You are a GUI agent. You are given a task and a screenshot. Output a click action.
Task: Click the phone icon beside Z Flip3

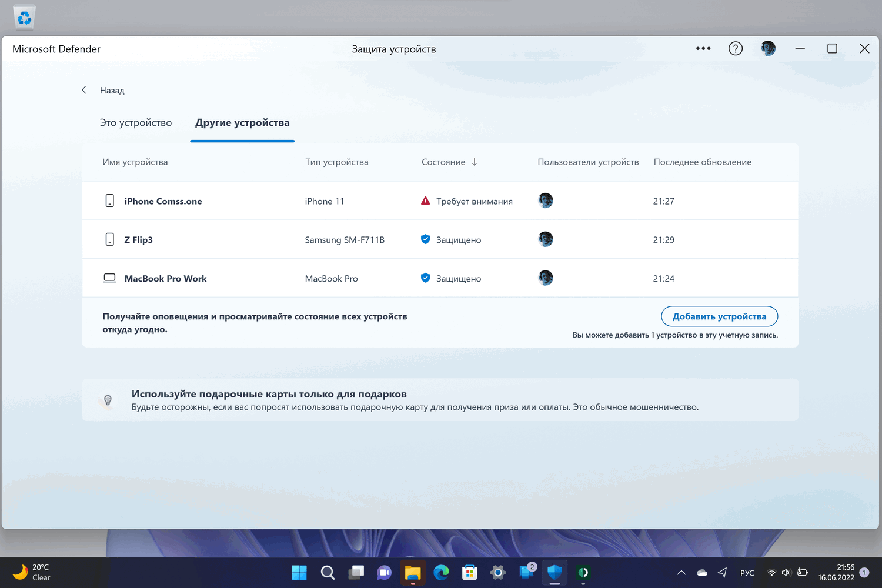tap(110, 239)
